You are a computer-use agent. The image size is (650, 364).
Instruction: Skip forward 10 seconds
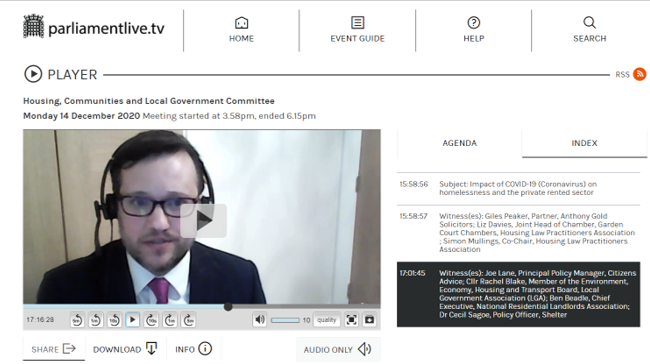(151, 320)
